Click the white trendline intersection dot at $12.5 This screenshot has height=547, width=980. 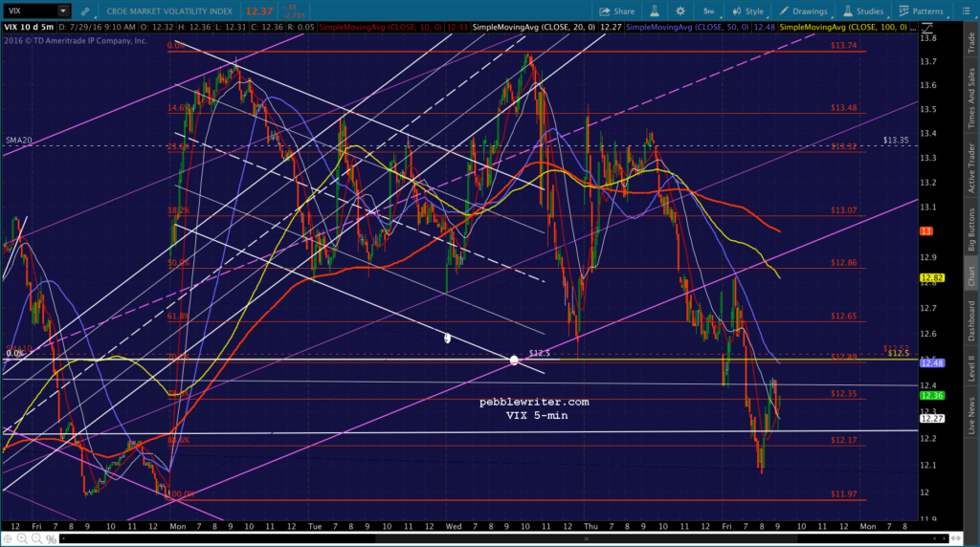514,361
